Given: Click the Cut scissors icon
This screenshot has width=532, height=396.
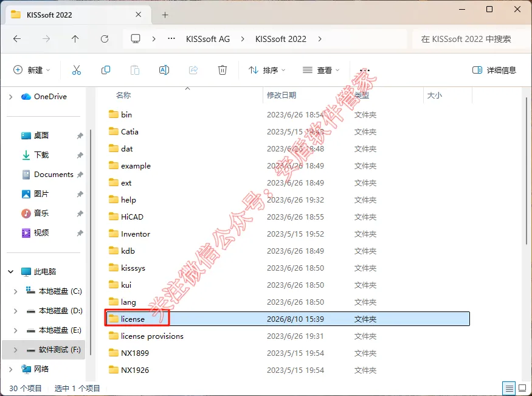Looking at the screenshot, I should (77, 70).
